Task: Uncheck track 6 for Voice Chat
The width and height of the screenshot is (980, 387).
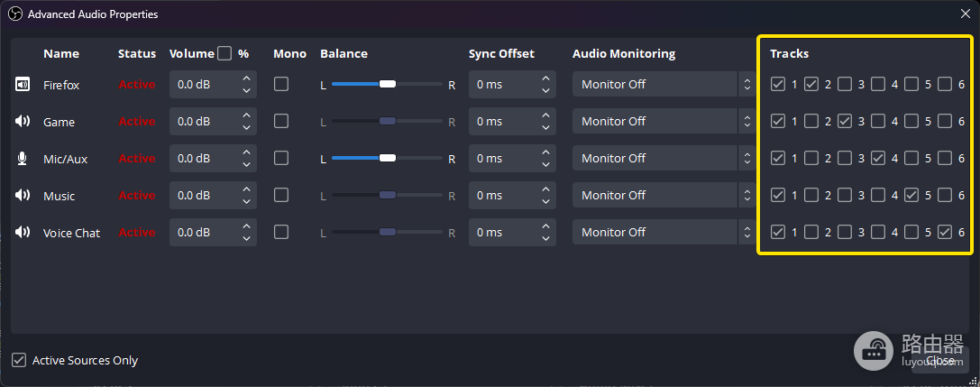Action: [945, 232]
